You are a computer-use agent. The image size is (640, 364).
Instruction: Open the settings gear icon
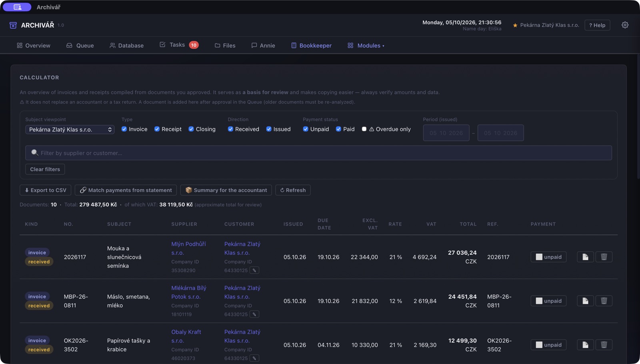[x=625, y=25]
